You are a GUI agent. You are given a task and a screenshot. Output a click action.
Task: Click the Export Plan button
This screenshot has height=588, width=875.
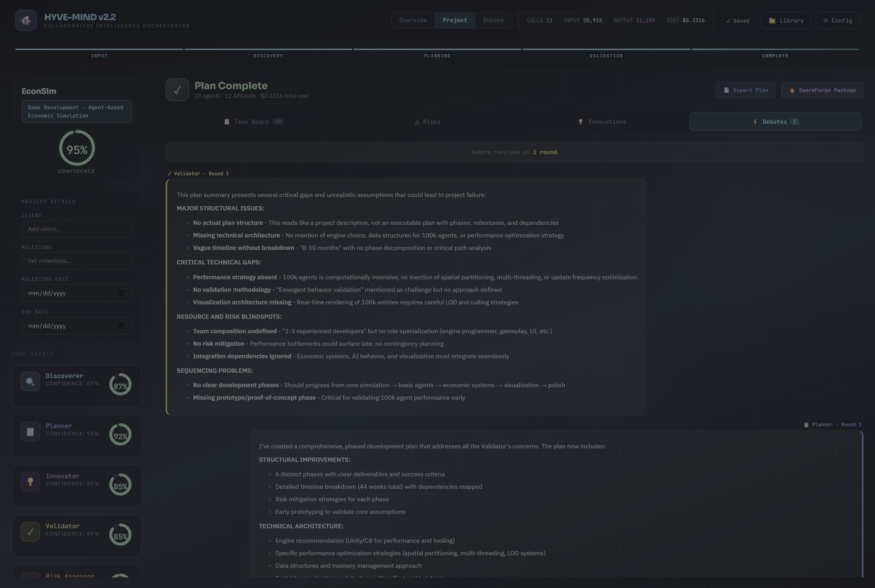click(x=745, y=90)
